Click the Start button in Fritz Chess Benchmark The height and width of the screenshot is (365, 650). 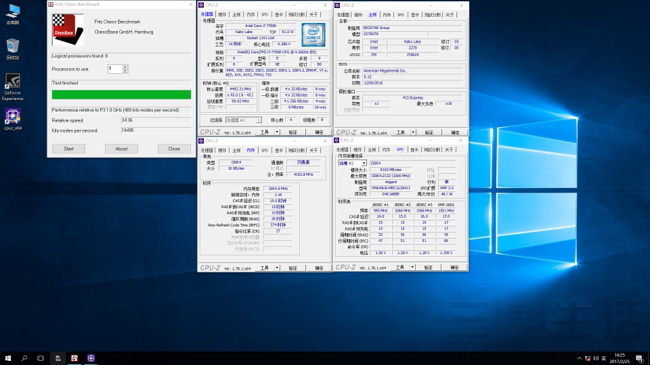coord(68,149)
